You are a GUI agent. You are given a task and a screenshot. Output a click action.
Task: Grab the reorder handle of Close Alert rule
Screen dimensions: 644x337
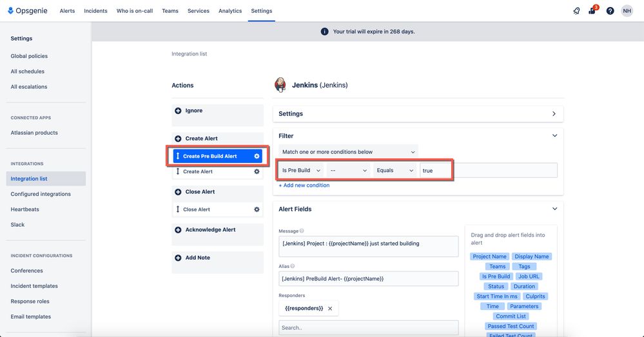[178, 209]
